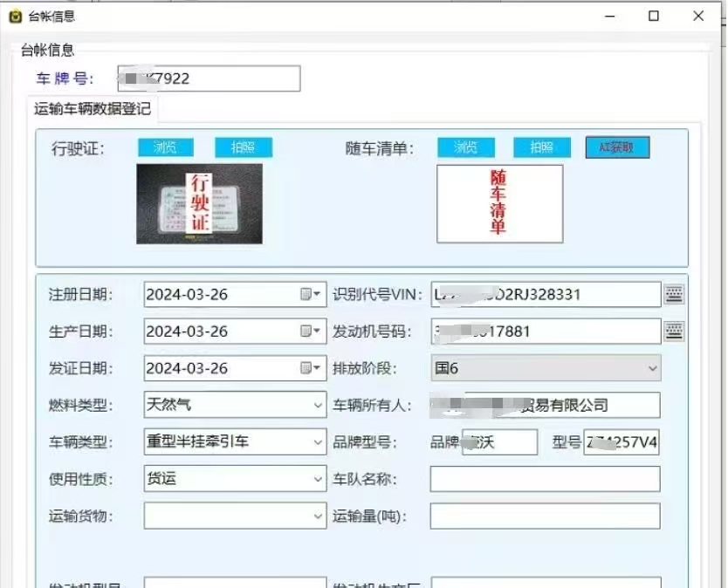Open calendar picker for 发证日期
The image size is (728, 588).
(x=312, y=368)
